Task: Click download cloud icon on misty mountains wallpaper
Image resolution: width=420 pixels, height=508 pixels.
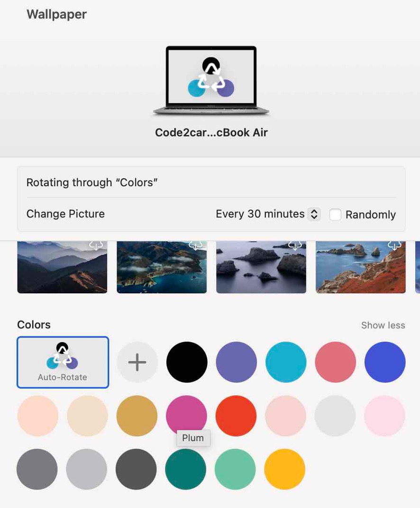Action: coord(96,245)
